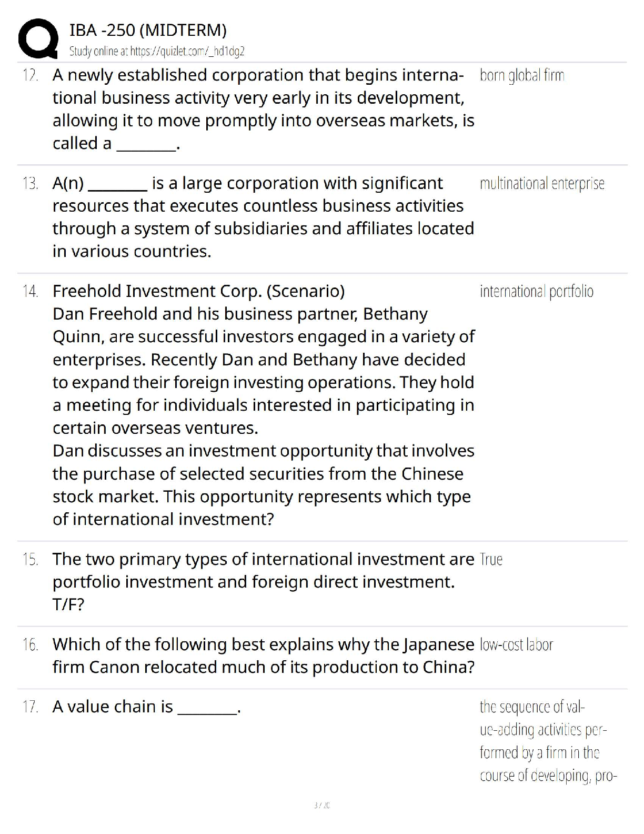
Task: Click the value chain definition answer
Action: click(547, 741)
